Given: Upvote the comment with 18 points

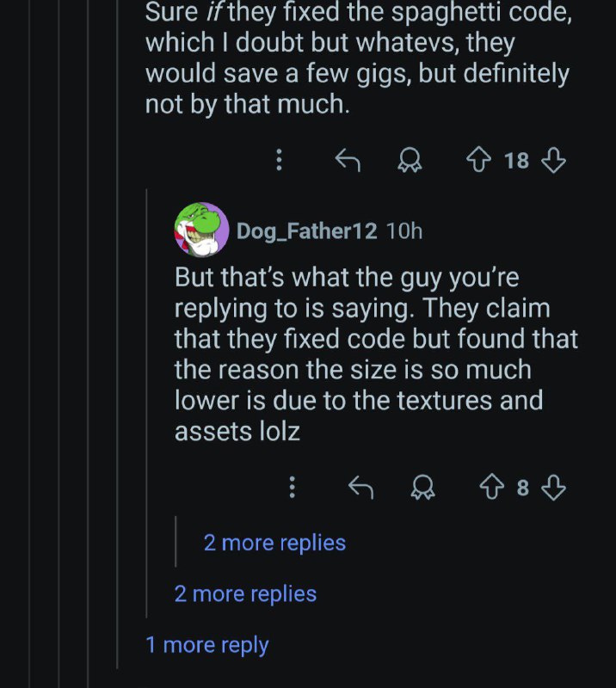Looking at the screenshot, I should [476, 160].
